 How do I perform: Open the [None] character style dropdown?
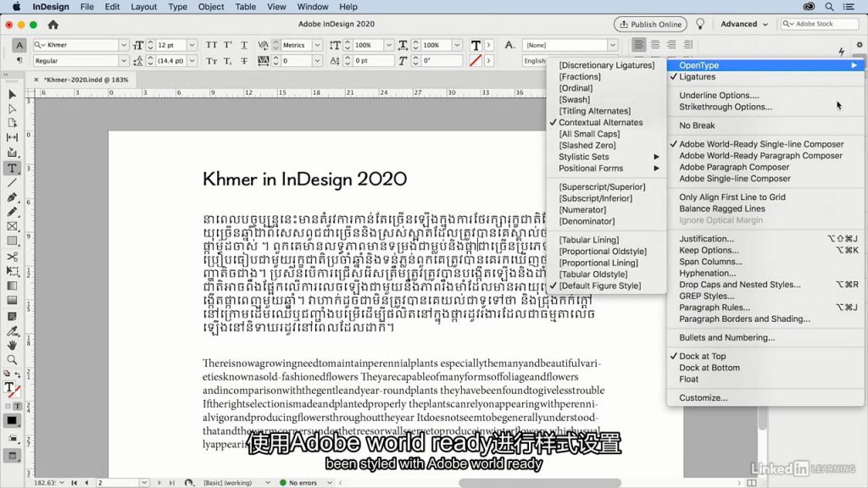pos(612,45)
